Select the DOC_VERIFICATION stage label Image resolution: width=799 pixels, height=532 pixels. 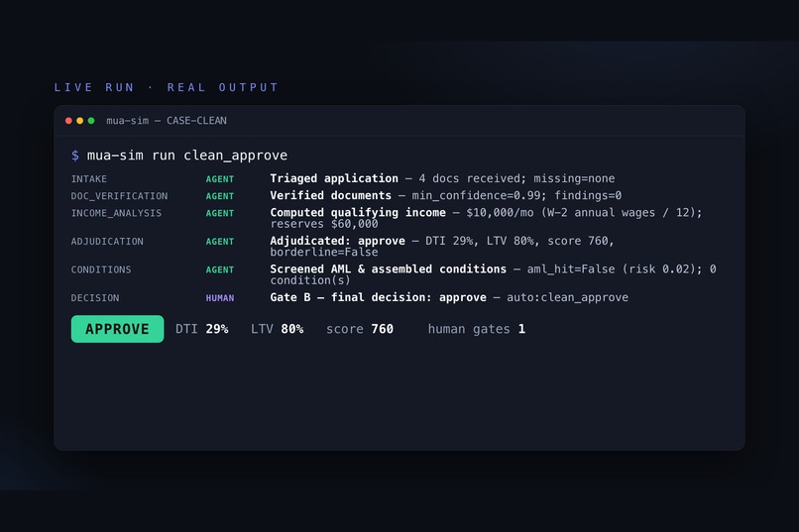click(x=119, y=196)
